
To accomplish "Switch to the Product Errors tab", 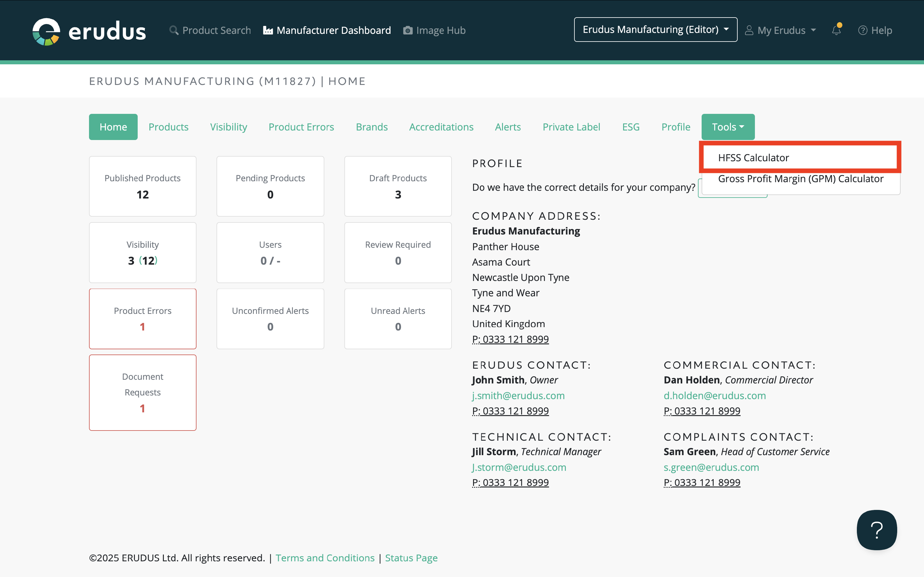I will point(301,127).
